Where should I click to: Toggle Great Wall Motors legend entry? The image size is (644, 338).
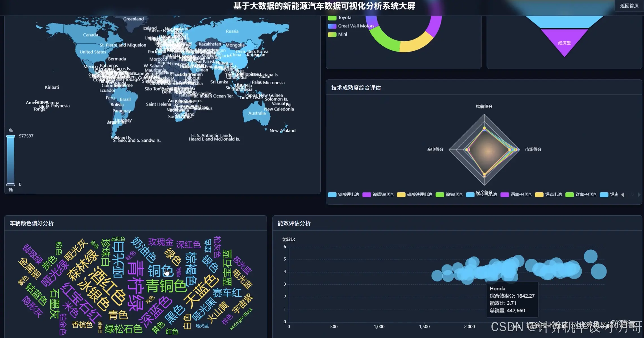click(x=332, y=26)
